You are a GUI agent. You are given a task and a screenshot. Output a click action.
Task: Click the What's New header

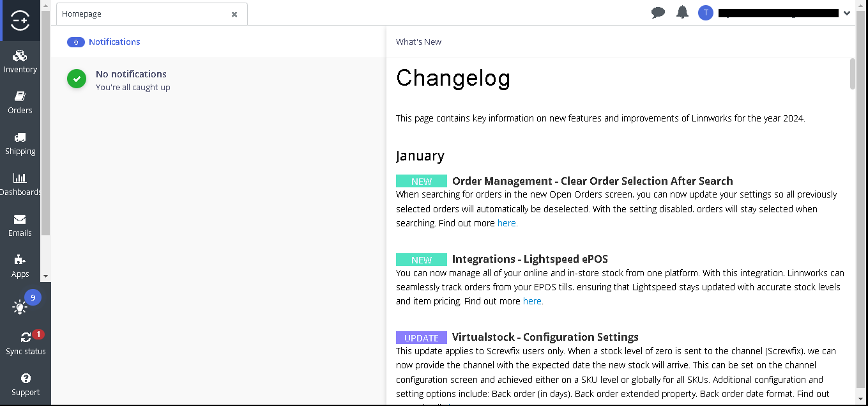click(x=418, y=42)
